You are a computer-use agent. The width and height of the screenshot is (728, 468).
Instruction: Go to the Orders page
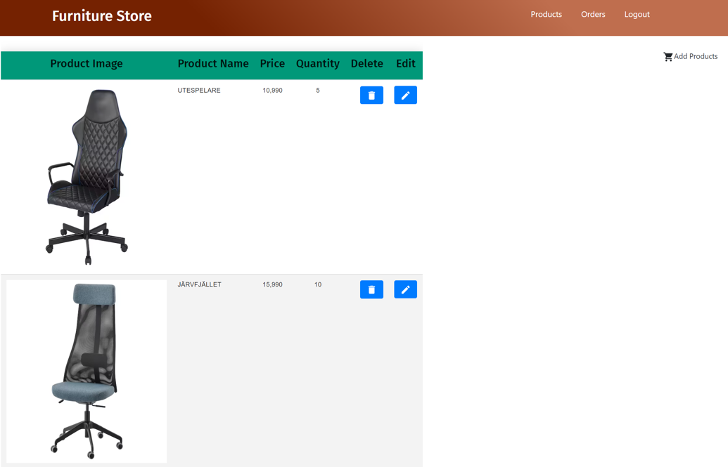point(593,14)
